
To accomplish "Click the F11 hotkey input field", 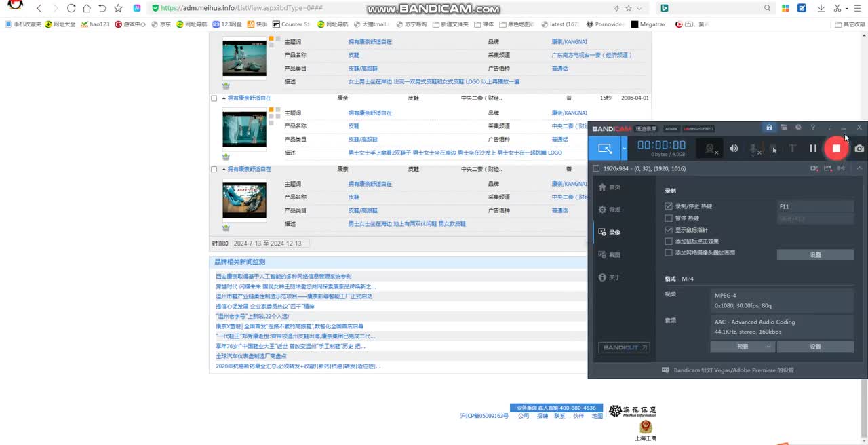I will click(815, 206).
